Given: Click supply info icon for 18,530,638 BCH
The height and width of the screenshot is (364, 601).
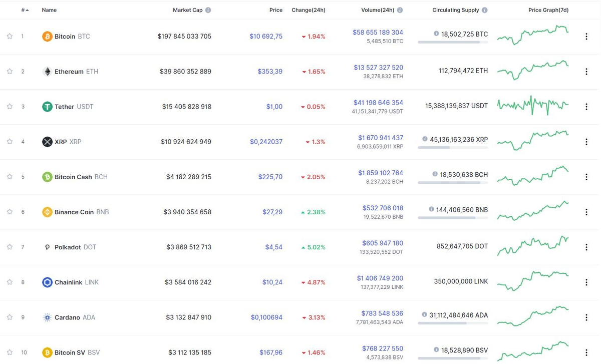Looking at the screenshot, I should [435, 174].
